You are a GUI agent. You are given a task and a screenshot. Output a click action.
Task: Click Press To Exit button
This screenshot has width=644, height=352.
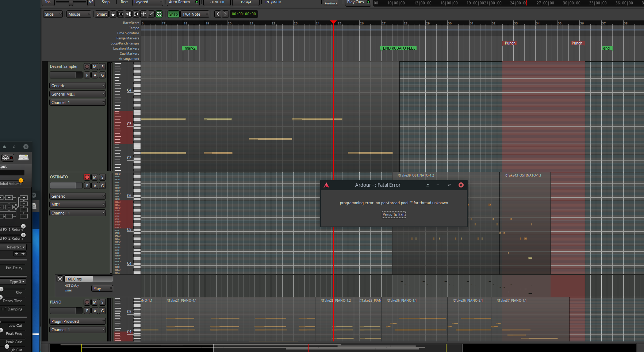click(x=394, y=214)
